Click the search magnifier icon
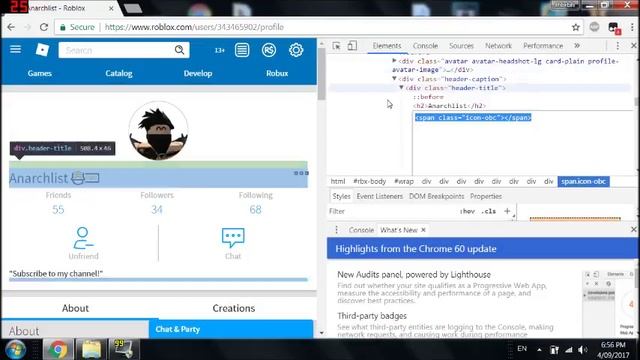Viewport: 640px width, 360px height. [179, 50]
